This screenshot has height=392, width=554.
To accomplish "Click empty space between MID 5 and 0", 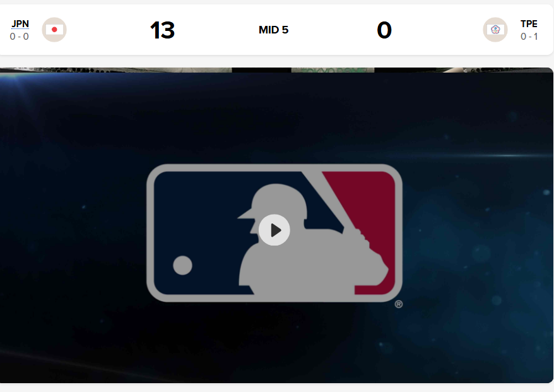I will pos(333,30).
